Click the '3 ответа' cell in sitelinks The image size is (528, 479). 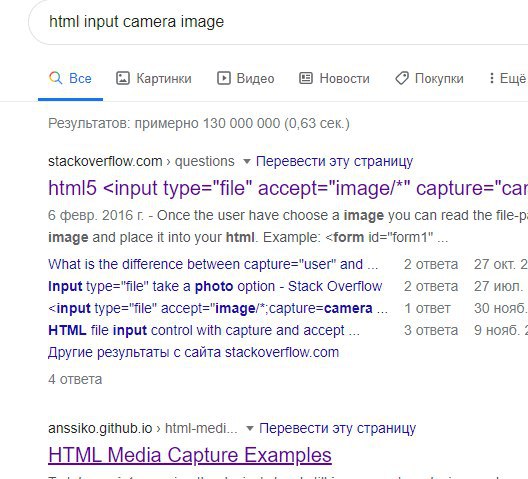(x=431, y=330)
